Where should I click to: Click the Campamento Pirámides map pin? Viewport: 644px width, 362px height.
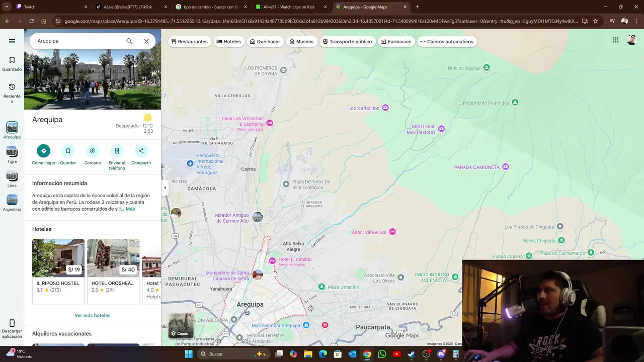[515, 103]
